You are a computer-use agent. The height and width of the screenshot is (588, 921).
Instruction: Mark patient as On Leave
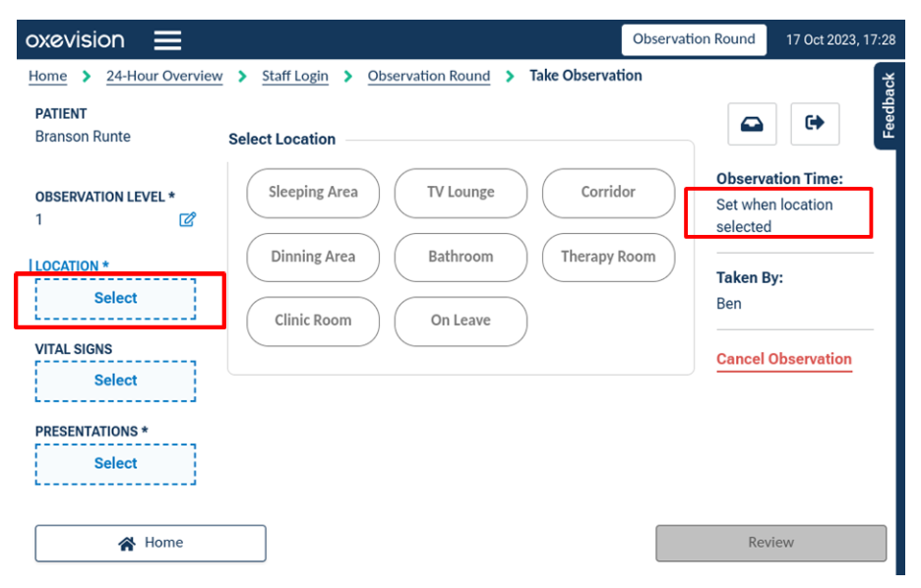460,321
